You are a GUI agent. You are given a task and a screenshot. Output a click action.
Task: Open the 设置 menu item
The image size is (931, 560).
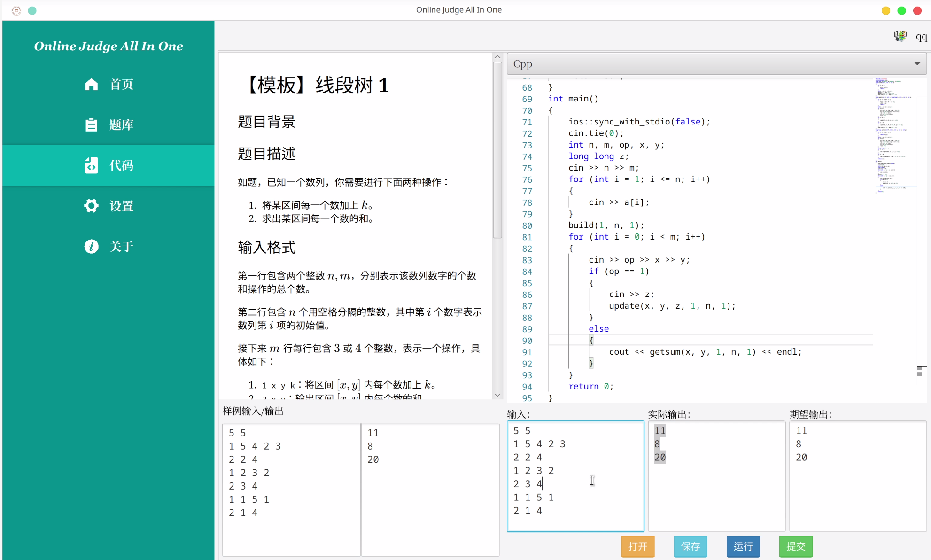pyautogui.click(x=121, y=206)
